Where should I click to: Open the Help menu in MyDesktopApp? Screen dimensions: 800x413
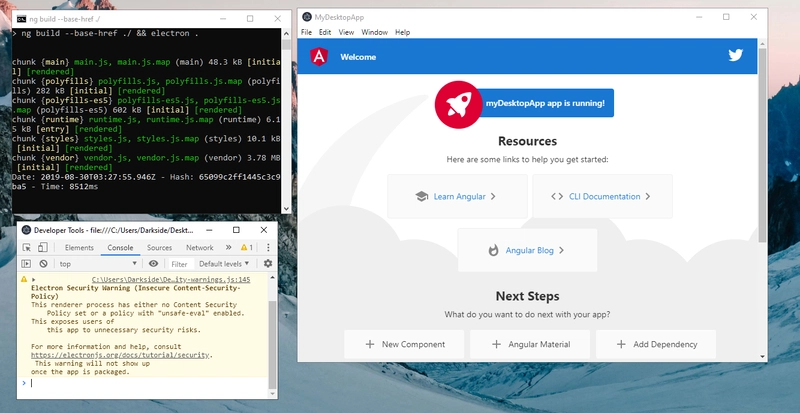pos(403,32)
